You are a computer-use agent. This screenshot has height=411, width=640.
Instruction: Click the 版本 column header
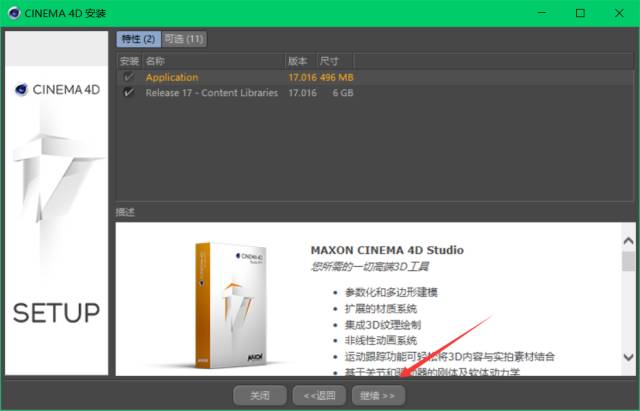pyautogui.click(x=298, y=60)
